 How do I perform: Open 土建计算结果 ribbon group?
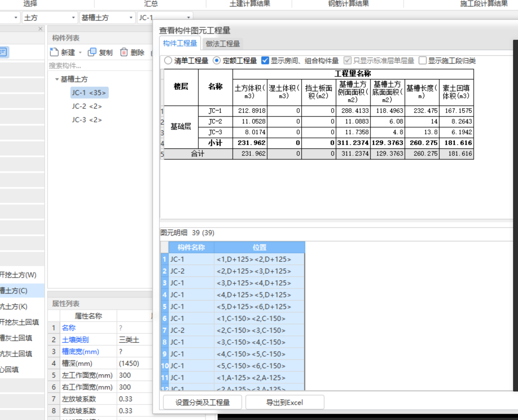[250, 4]
